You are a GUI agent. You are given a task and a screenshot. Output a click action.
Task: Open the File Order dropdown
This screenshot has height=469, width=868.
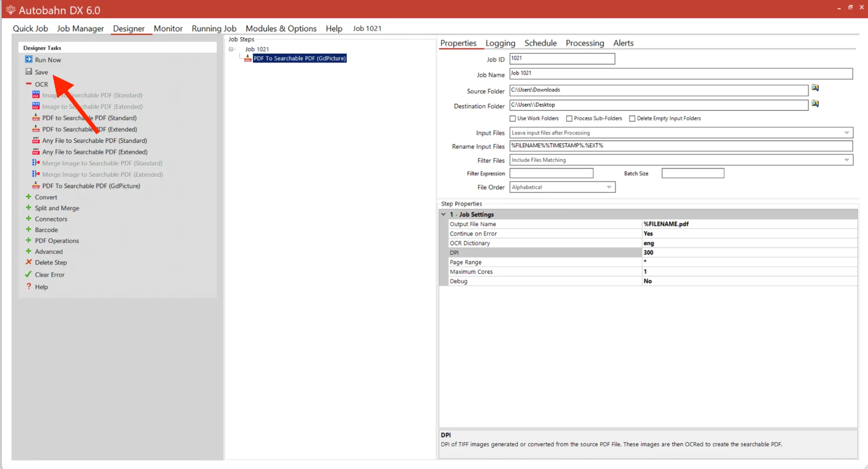point(610,187)
